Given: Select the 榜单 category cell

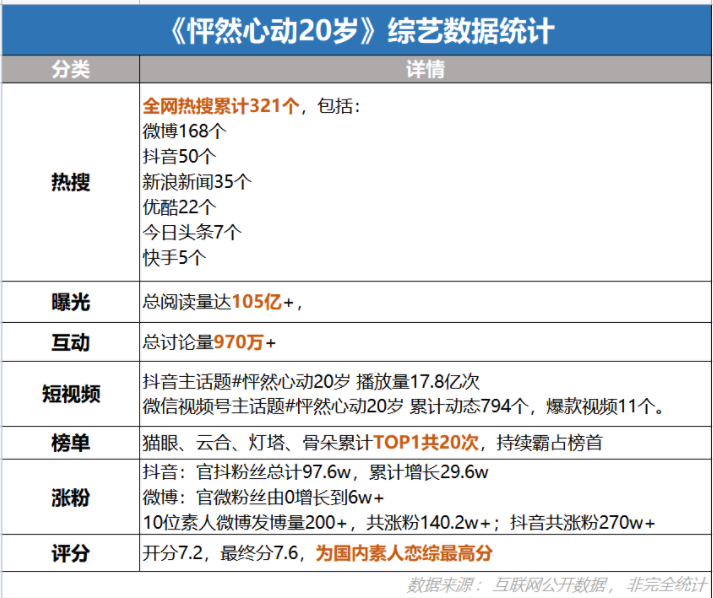Looking at the screenshot, I should (x=70, y=442).
